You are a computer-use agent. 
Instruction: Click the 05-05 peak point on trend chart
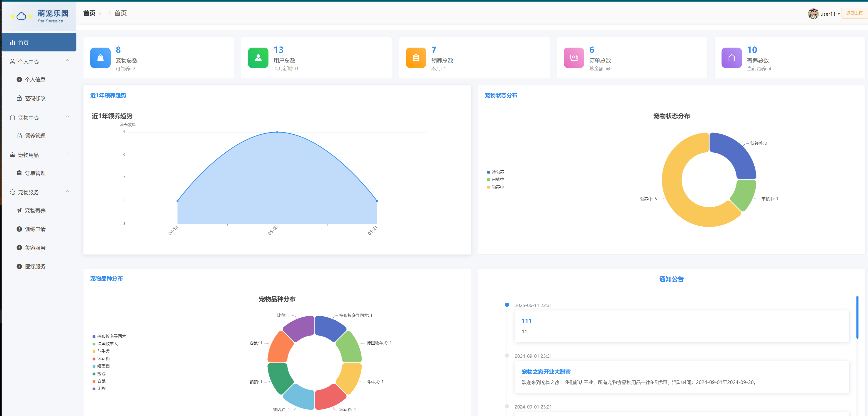click(x=277, y=132)
